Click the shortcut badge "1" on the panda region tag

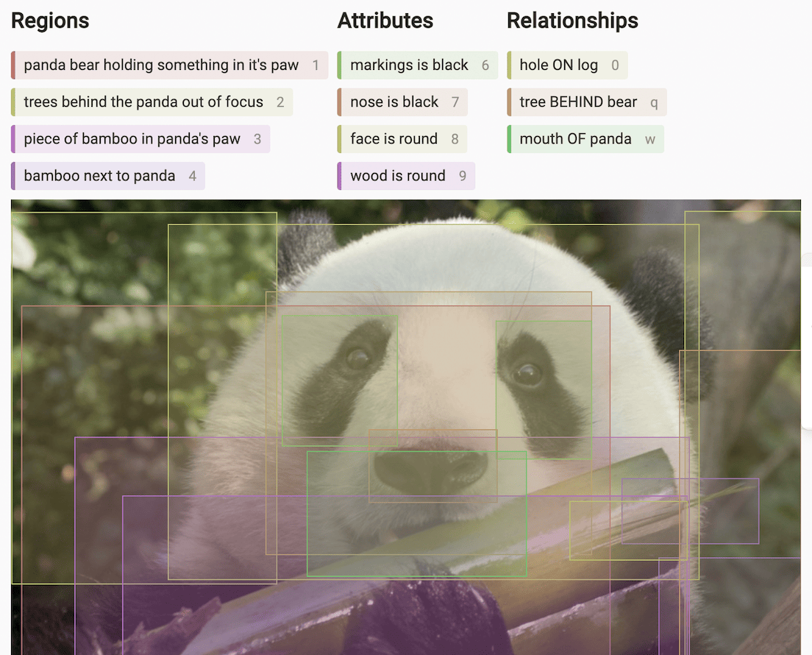click(x=316, y=65)
